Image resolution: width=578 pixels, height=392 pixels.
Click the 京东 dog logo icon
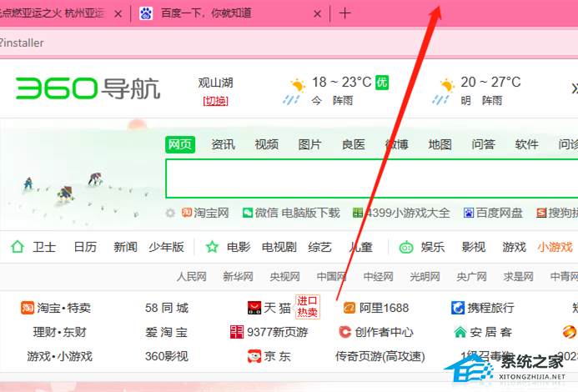pos(254,356)
